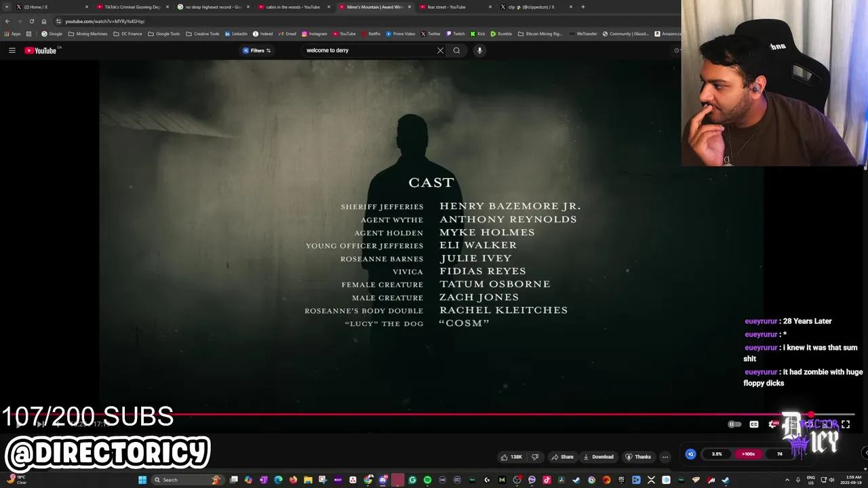Screen dimensions: 868x488
Task: Open the Gmail bookmark
Action: pos(287,34)
